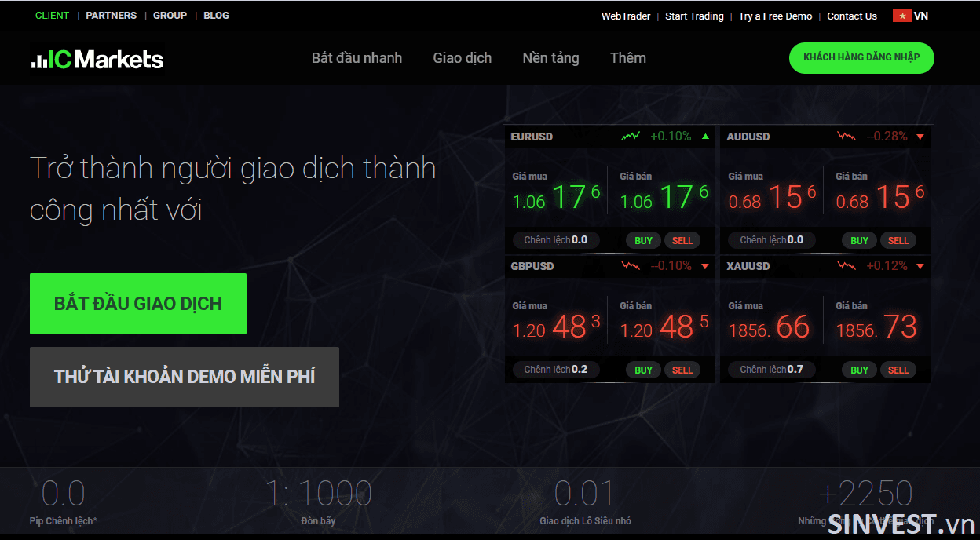Click the GBPUSD symbol title
The width and height of the screenshot is (980, 540).
pos(532,266)
